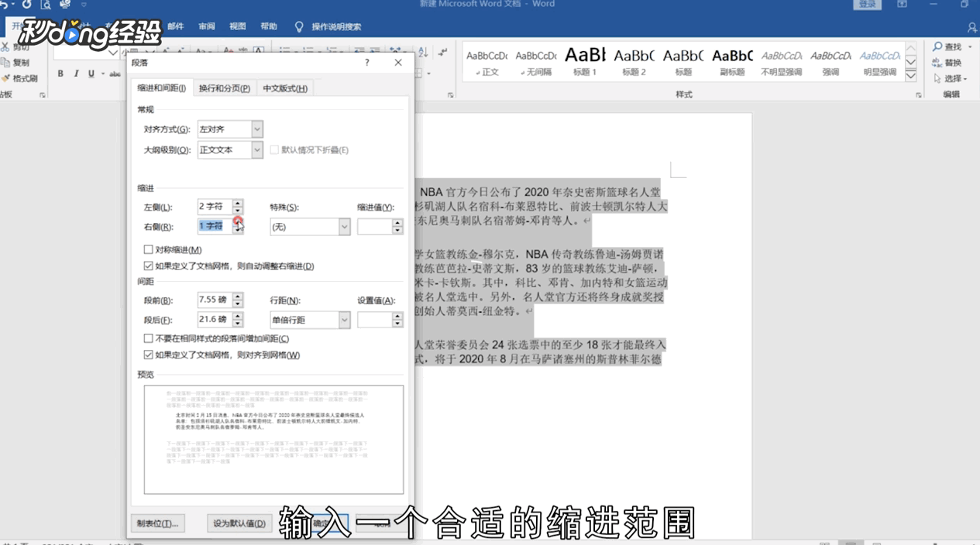Click the Select (选择) cursor icon
Screen dimensions: 980x545
[937, 78]
